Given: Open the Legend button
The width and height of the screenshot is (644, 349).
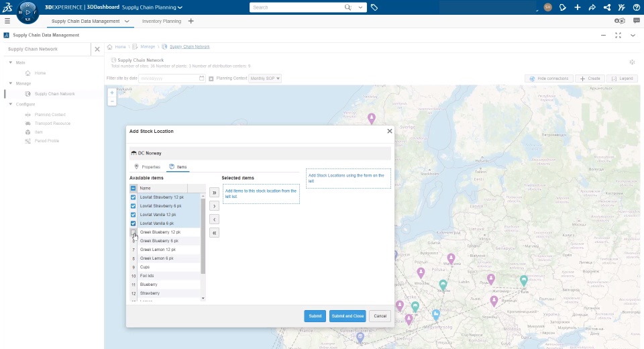Looking at the screenshot, I should click(x=622, y=79).
